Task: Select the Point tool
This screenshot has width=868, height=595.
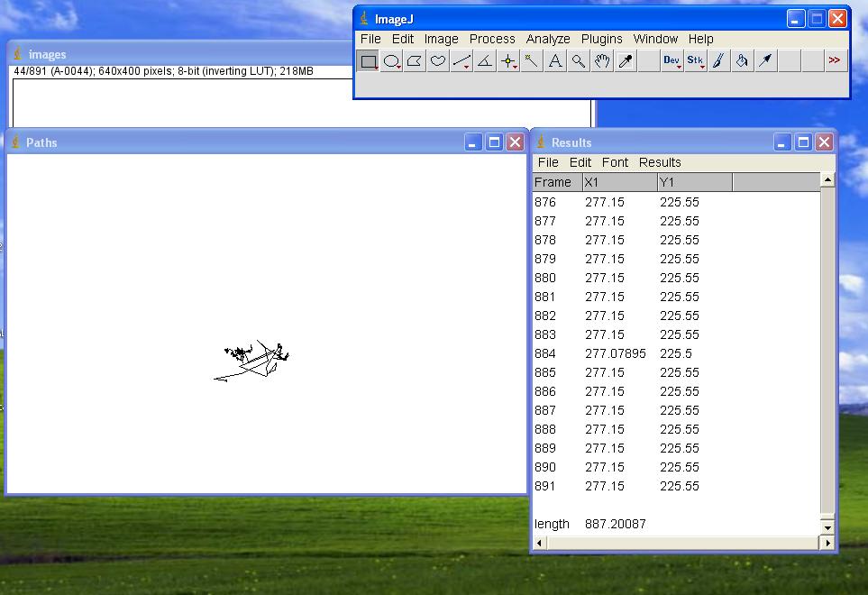Action: tap(508, 61)
